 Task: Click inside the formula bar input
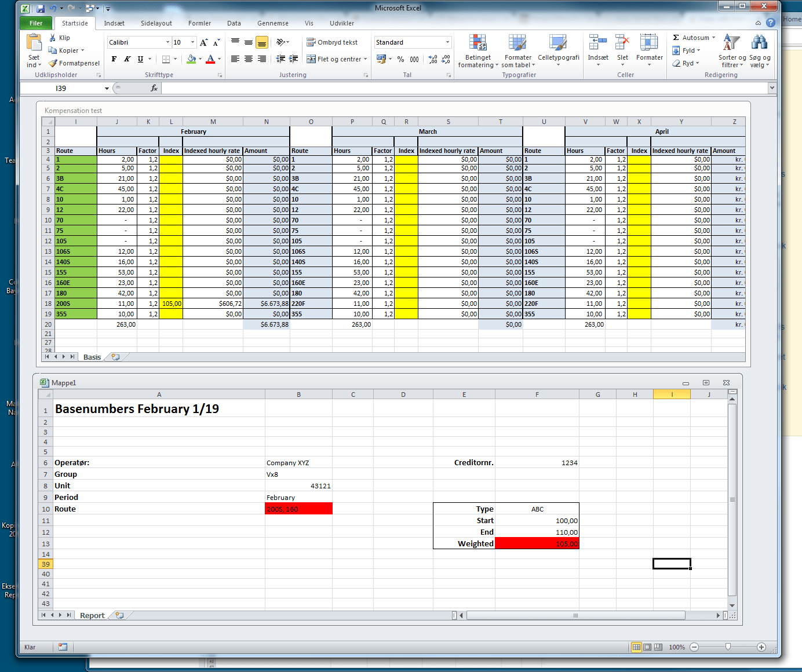[x=465, y=88]
